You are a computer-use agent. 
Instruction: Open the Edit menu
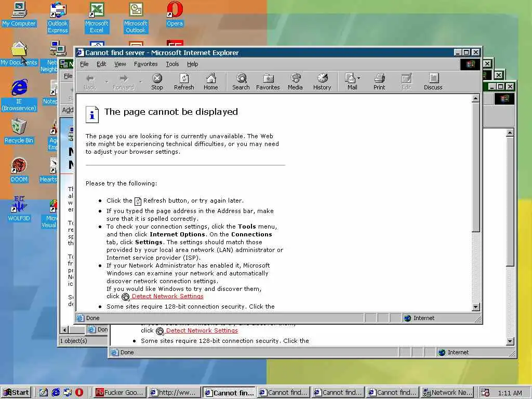(101, 64)
